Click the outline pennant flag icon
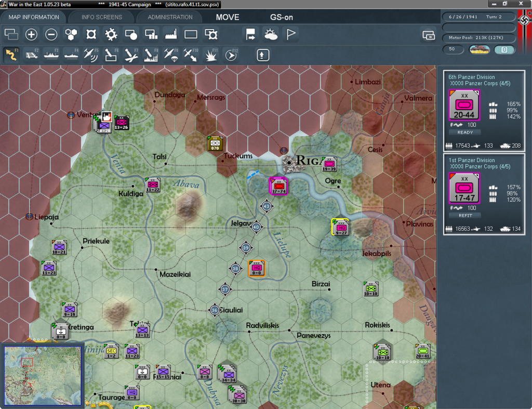The height and width of the screenshot is (409, 532). 291,34
